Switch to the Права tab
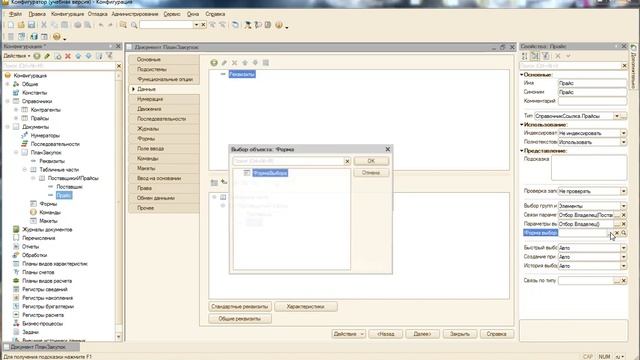The width and height of the screenshot is (640, 360). (x=164, y=188)
